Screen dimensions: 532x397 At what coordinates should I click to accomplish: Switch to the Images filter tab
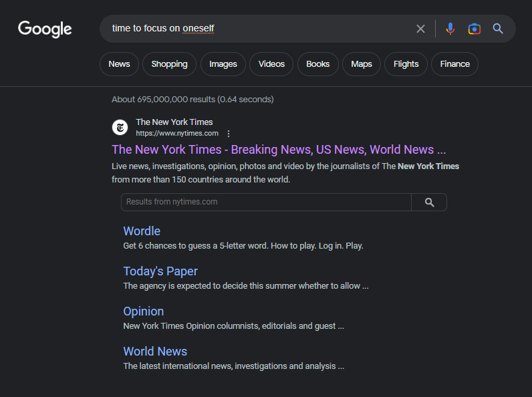coord(223,64)
